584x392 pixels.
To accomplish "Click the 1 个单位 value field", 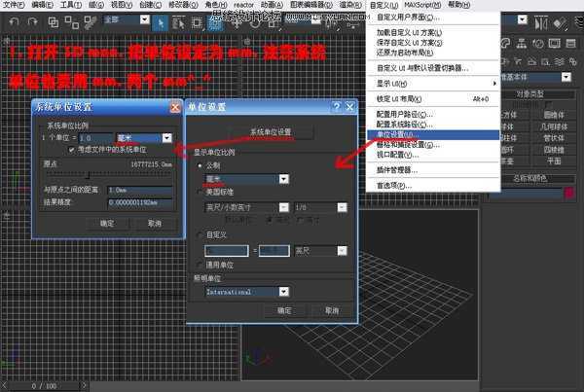I will [96, 138].
